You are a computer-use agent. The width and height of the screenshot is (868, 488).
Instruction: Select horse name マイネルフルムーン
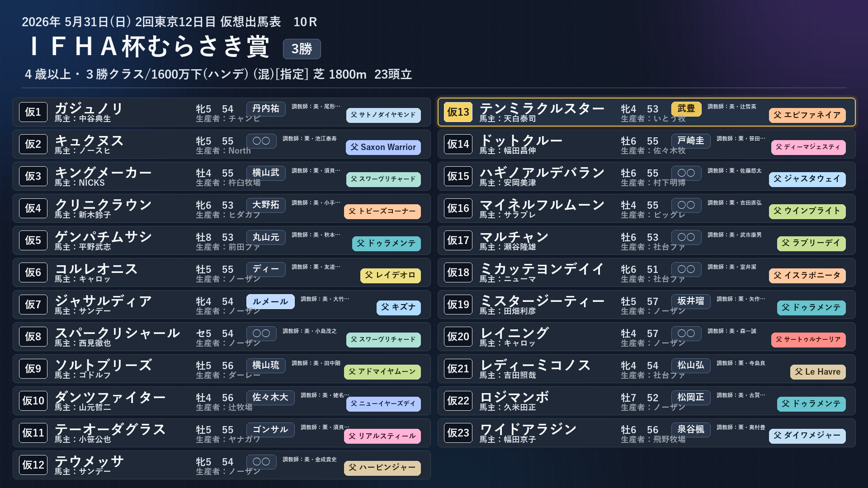point(542,205)
